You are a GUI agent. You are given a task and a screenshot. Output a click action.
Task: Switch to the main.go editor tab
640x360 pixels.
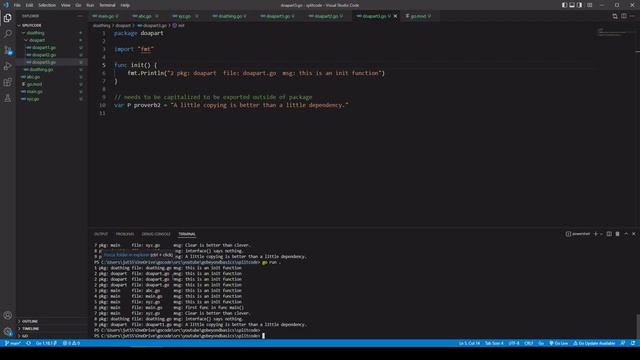105,16
